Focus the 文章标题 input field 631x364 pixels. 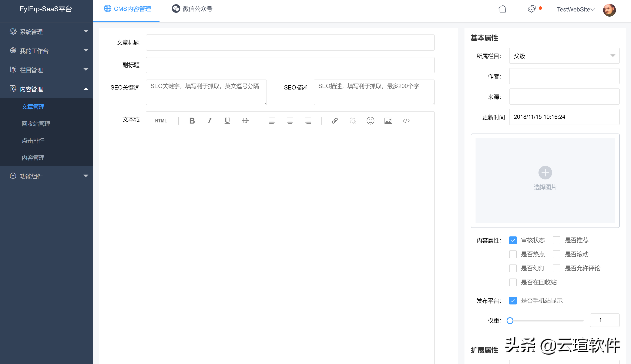click(290, 43)
